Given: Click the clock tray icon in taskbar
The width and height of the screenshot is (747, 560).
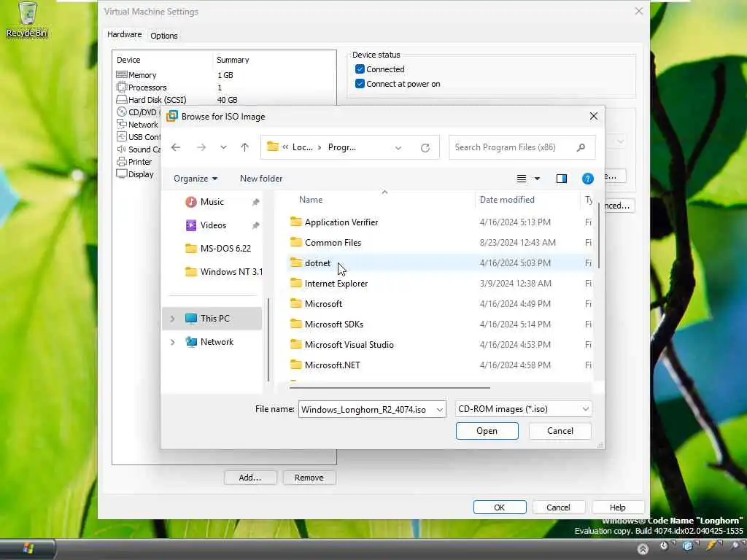Looking at the screenshot, I should pyautogui.click(x=664, y=546).
